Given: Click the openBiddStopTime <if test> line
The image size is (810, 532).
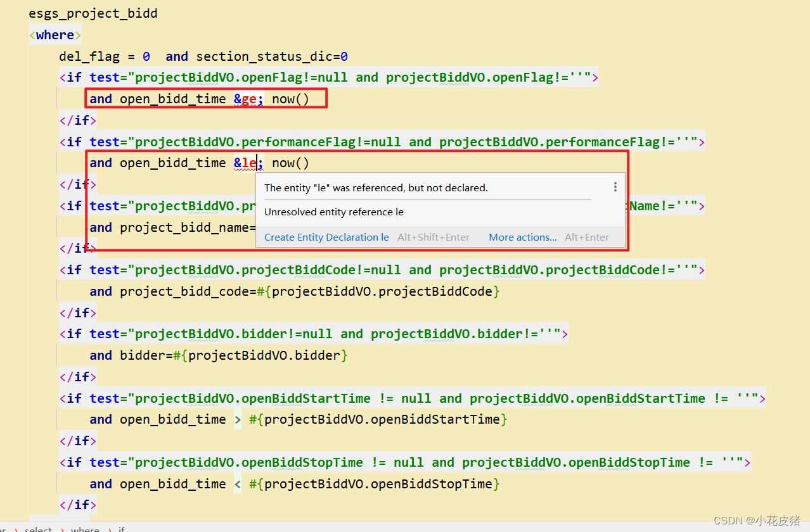Looking at the screenshot, I should tap(404, 462).
